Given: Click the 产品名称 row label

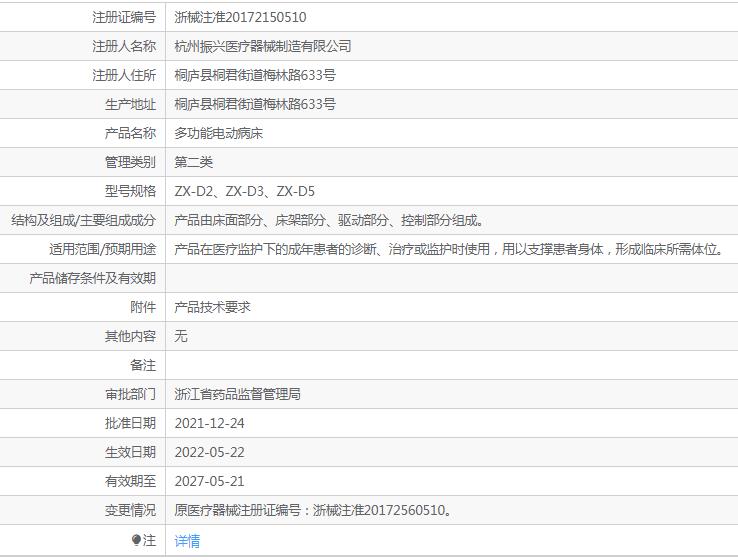Looking at the screenshot, I should pyautogui.click(x=130, y=133).
